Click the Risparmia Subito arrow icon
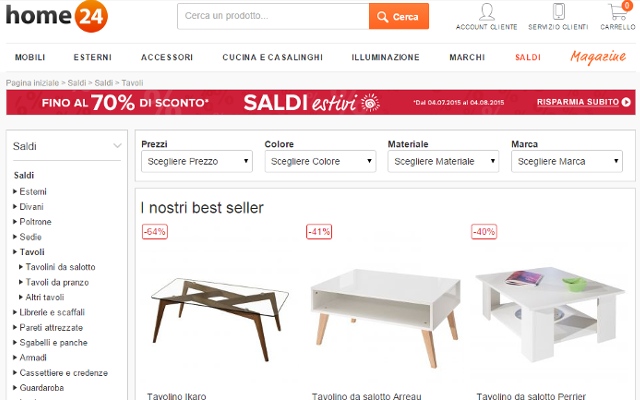 [626, 102]
